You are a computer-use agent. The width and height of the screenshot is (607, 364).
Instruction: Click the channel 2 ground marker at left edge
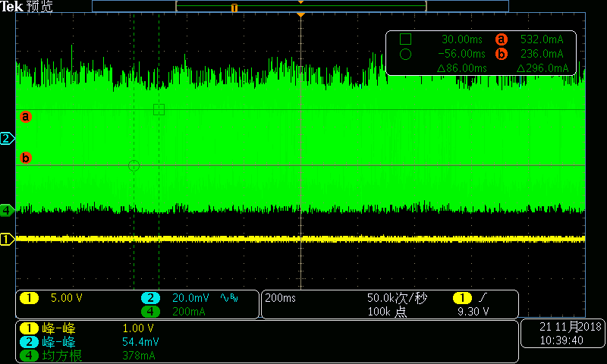(x=7, y=139)
